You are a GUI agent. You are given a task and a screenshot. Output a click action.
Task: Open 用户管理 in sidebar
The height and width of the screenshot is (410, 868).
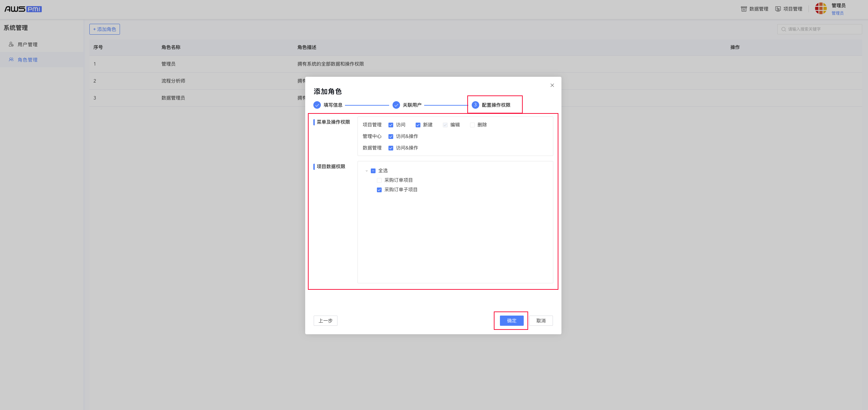point(41,44)
